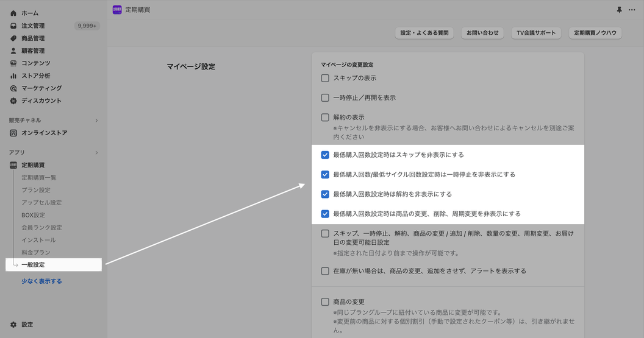Click the マーケティング target icon

[x=13, y=88]
